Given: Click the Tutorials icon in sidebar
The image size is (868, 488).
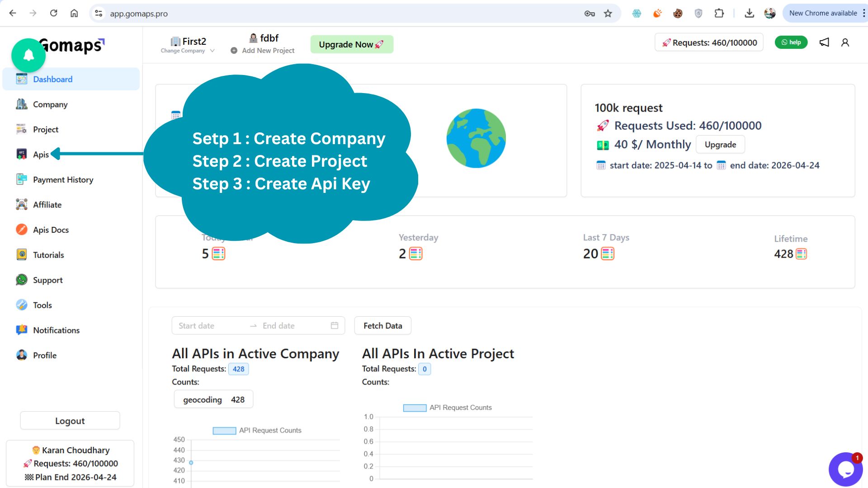Looking at the screenshot, I should pos(22,255).
